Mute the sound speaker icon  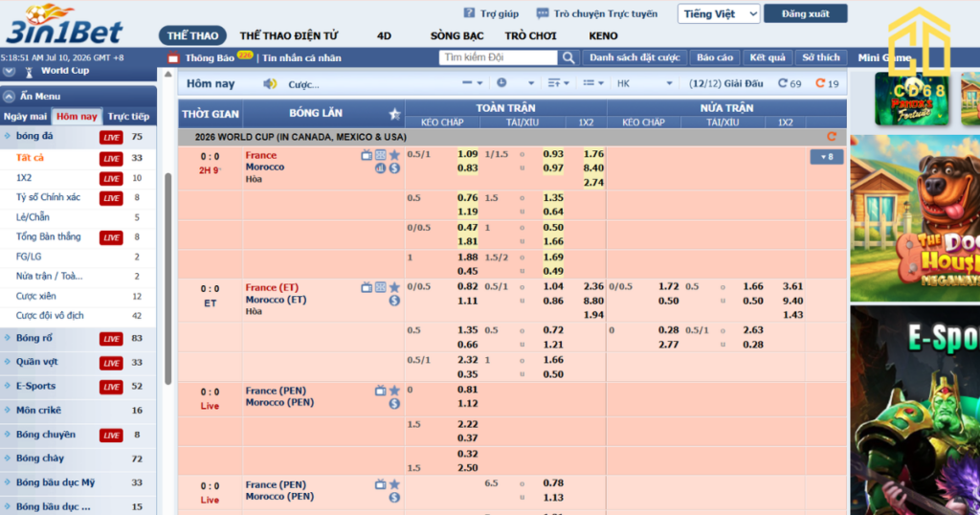[270, 83]
